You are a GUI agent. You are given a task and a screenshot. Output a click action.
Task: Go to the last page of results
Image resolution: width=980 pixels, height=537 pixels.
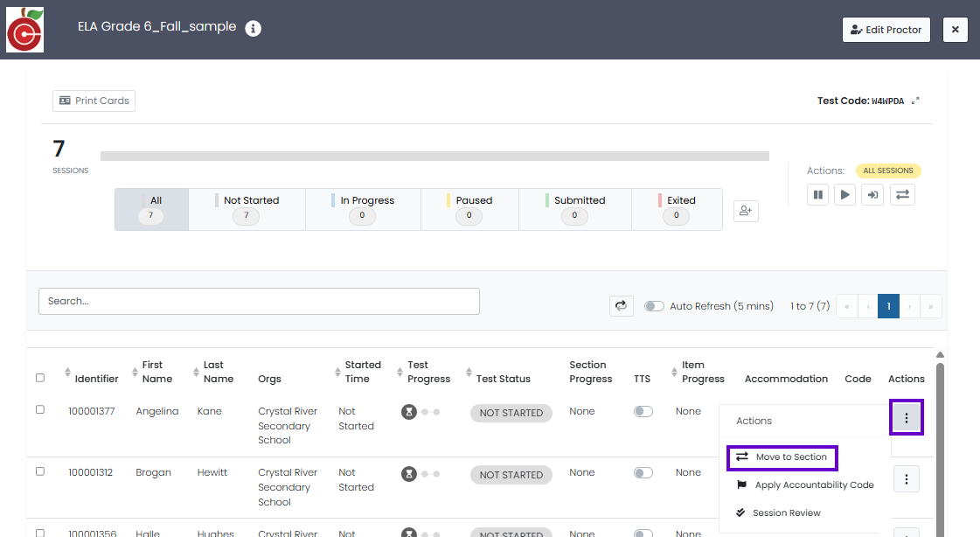pyautogui.click(x=931, y=306)
